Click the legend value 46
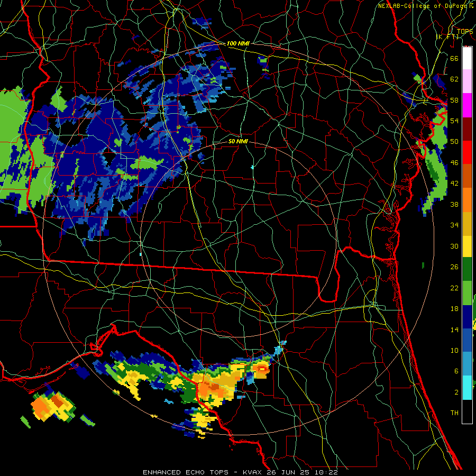This screenshot has width=476, height=476. (454, 163)
